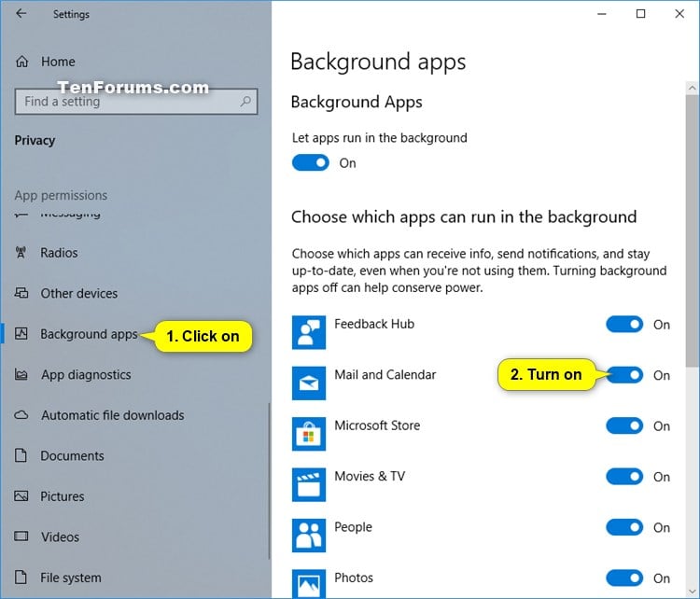Screen dimensions: 700x599
Task: Open Documents privacy settings
Action: tap(72, 455)
